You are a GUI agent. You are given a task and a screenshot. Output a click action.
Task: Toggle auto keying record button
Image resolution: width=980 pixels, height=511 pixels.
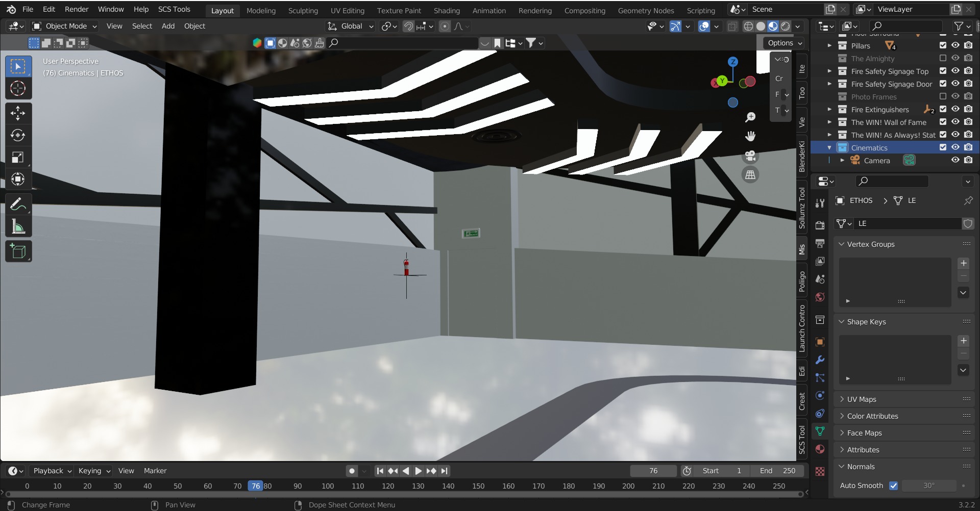(x=352, y=471)
